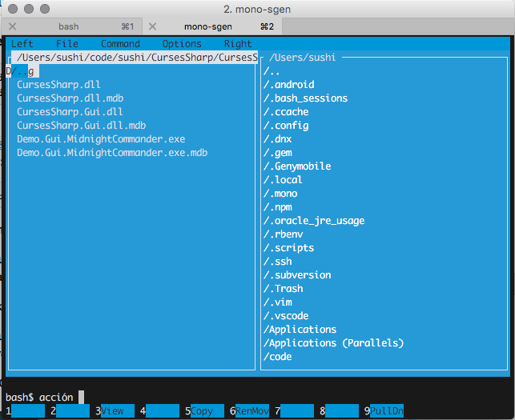Select the /.subversion directory
The height and width of the screenshot is (420, 515).
297,275
